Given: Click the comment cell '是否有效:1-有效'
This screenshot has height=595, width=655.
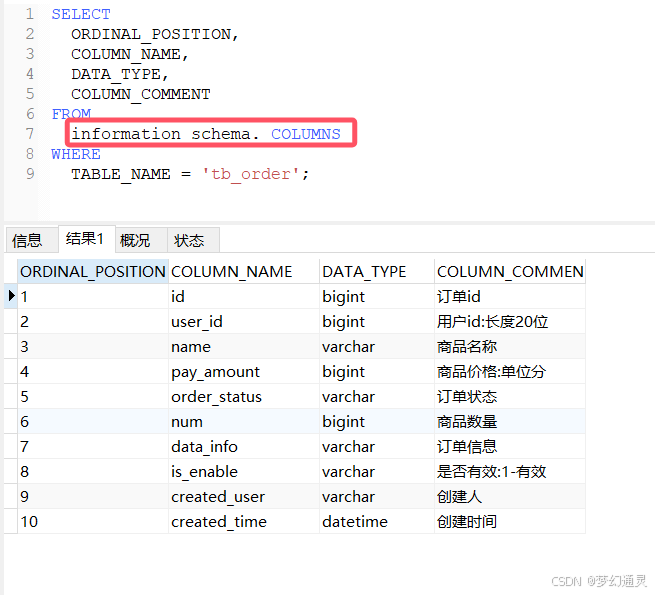Looking at the screenshot, I should pyautogui.click(x=510, y=472).
